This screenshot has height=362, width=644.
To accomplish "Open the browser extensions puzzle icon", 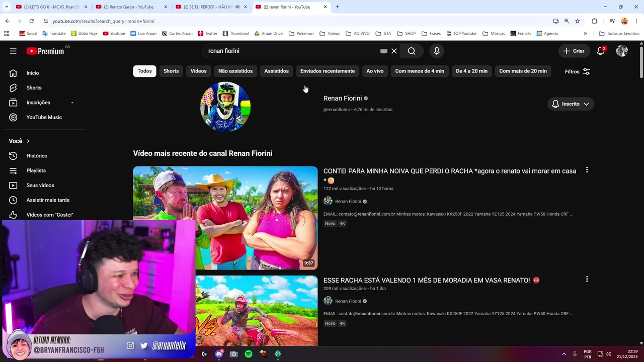I will [x=594, y=21].
